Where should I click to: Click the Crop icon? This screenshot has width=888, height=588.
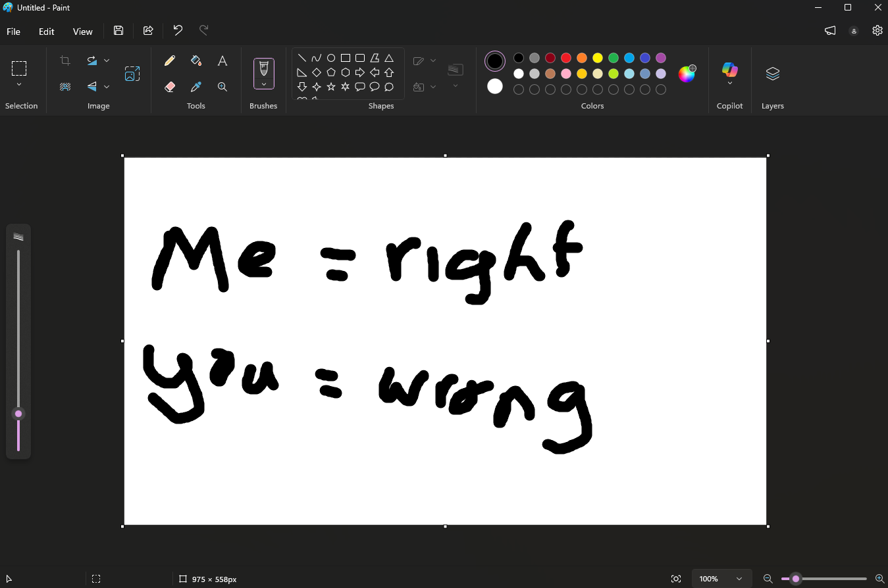(x=65, y=61)
